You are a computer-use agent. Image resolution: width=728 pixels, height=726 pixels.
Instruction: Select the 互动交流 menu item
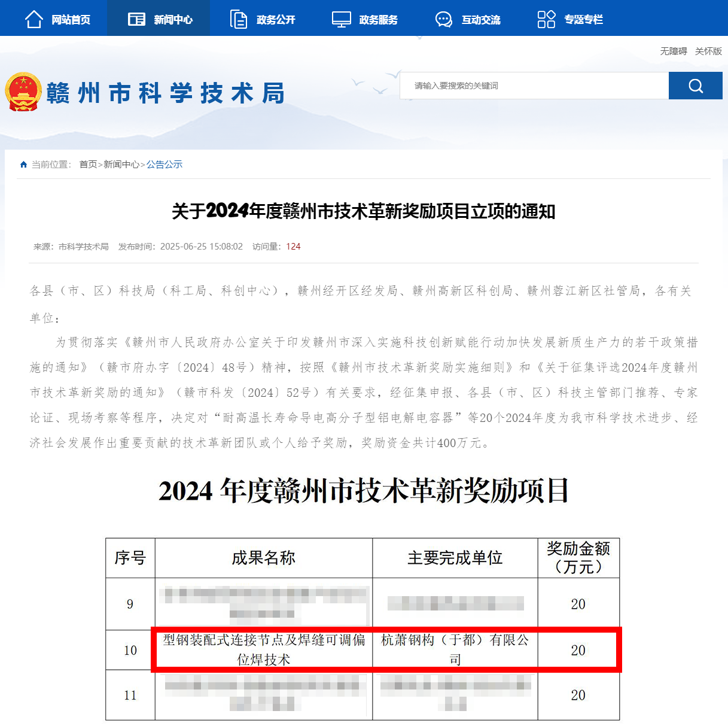coord(481,20)
